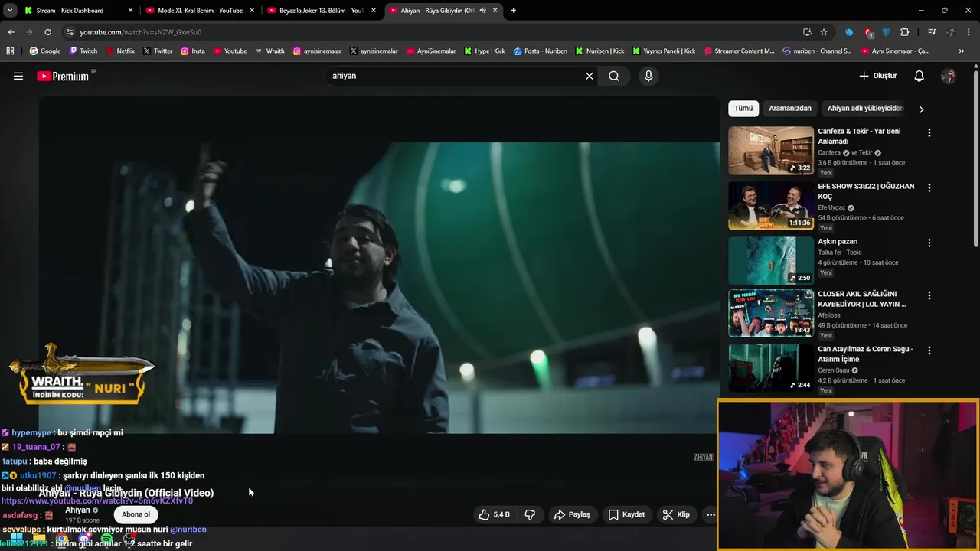Image resolution: width=980 pixels, height=551 pixels.
Task: Go back in browser history
Action: (11, 32)
